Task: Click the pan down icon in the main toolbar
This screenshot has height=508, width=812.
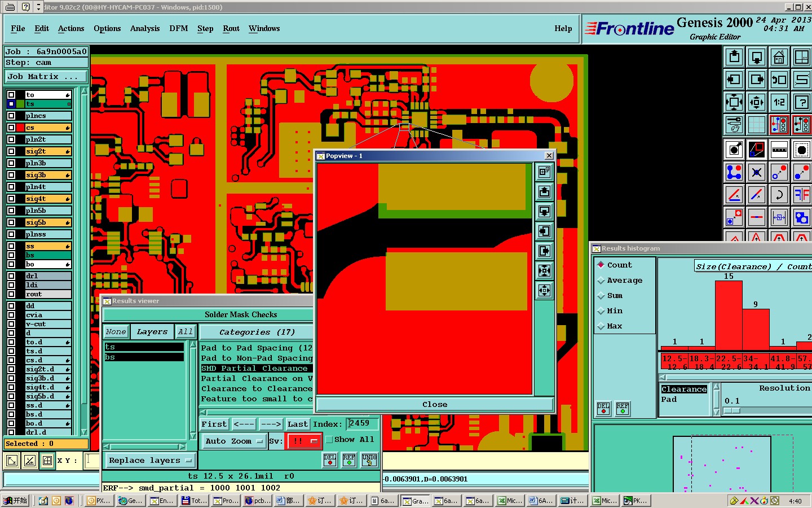Action: click(757, 56)
